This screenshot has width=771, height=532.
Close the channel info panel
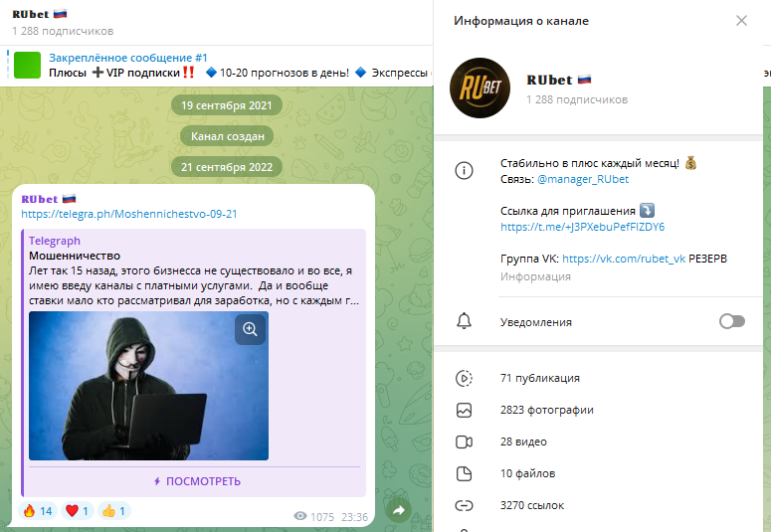tap(741, 21)
